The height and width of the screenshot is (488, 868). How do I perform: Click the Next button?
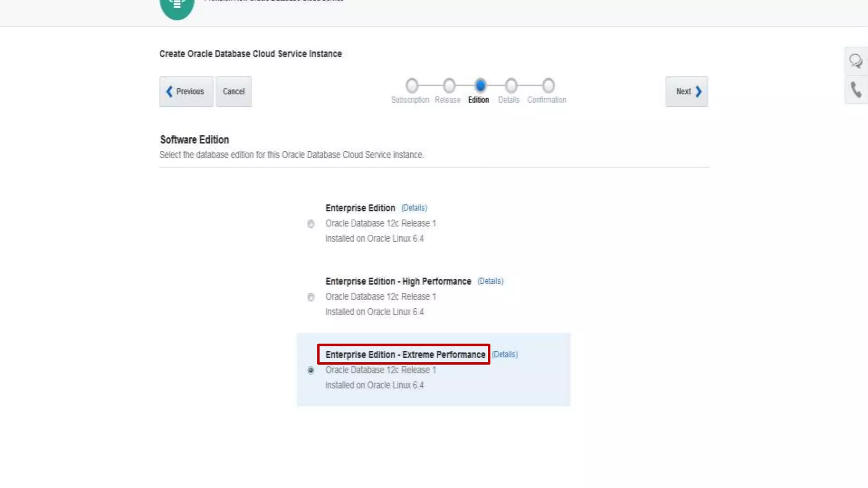point(686,91)
